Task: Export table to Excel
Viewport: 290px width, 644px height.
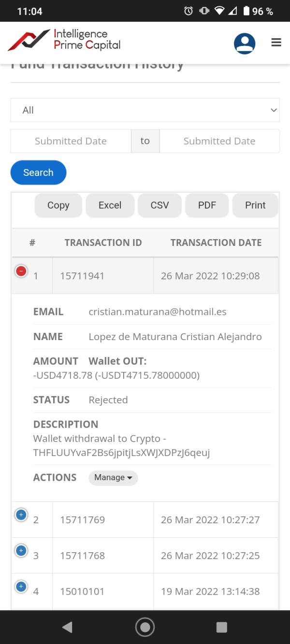Action: click(x=110, y=205)
